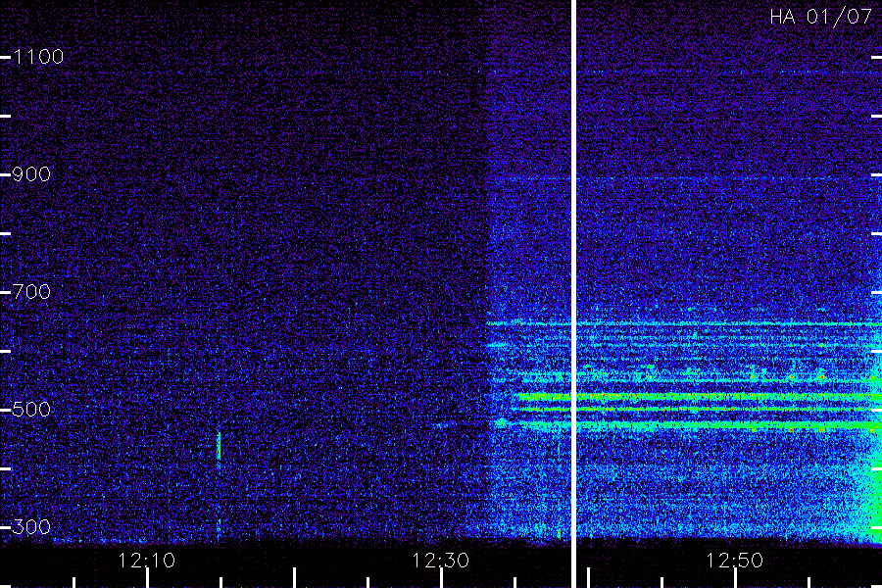Click the 12:10 time label
Viewport: 882px width, 588px height.
[147, 561]
